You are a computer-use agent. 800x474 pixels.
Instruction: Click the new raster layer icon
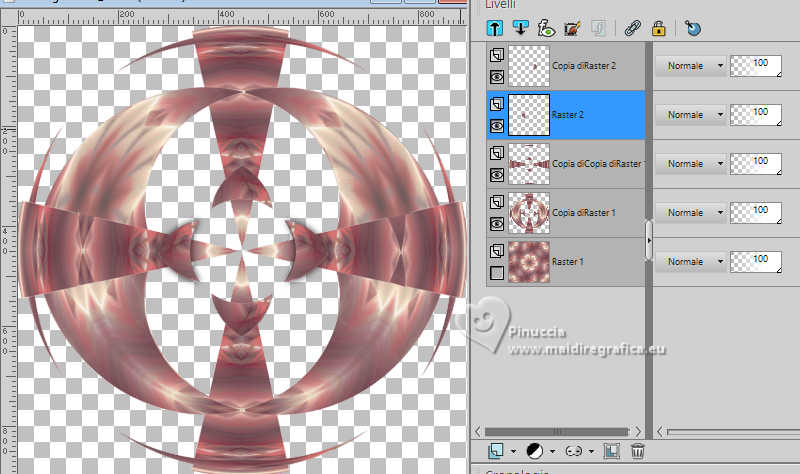(x=495, y=451)
